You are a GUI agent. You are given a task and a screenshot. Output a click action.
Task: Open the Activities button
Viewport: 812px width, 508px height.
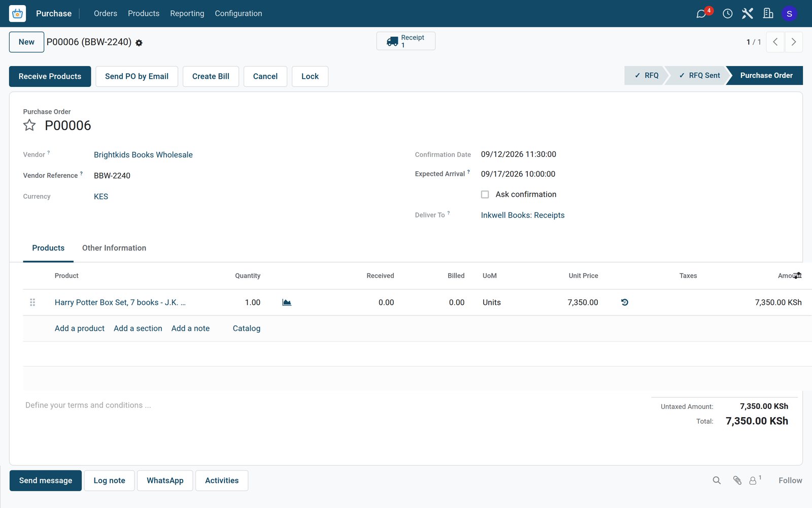pyautogui.click(x=222, y=481)
